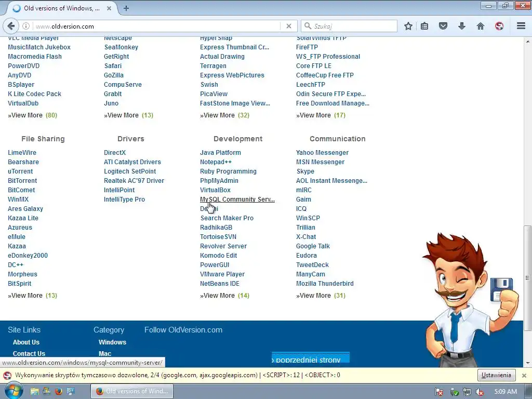Viewport: 532px width, 399px height.
Task: View More under Communication (31)
Action: (x=321, y=296)
